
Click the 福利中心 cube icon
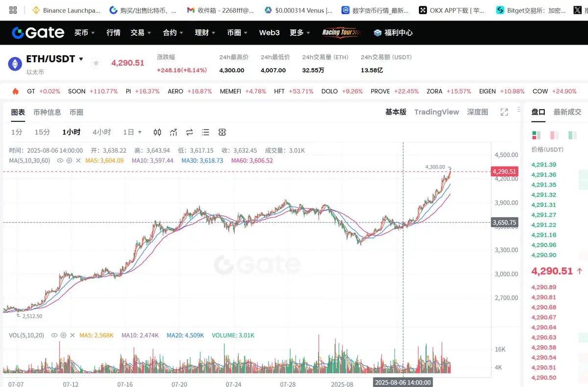pos(377,33)
